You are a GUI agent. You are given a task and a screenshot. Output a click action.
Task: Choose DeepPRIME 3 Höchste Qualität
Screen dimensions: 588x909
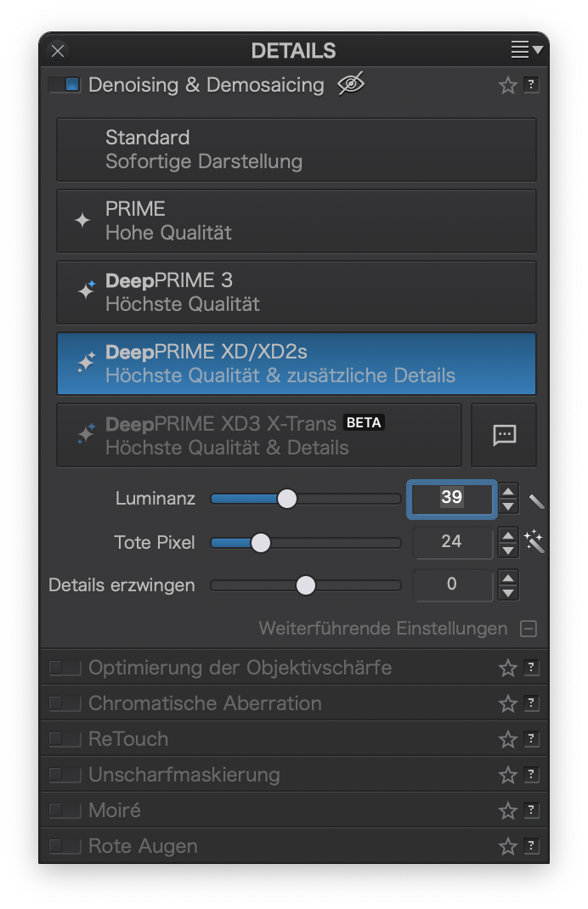(x=297, y=292)
